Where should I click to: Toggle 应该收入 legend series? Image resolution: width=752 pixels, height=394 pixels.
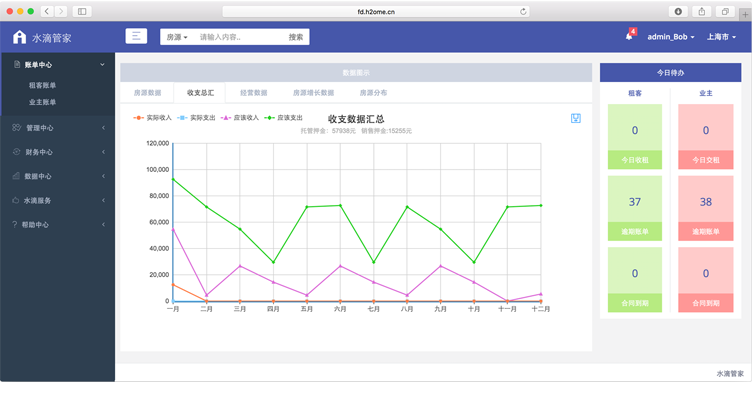pos(240,117)
